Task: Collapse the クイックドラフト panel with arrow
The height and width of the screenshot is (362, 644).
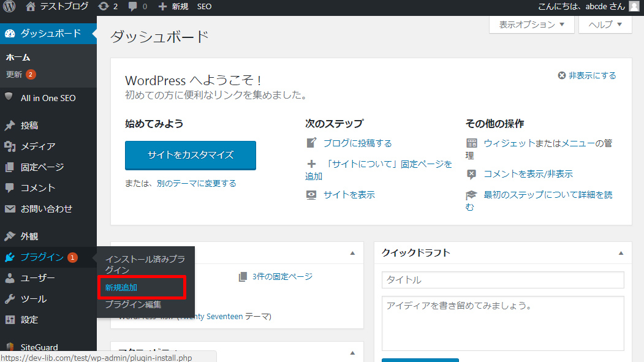Action: point(621,253)
